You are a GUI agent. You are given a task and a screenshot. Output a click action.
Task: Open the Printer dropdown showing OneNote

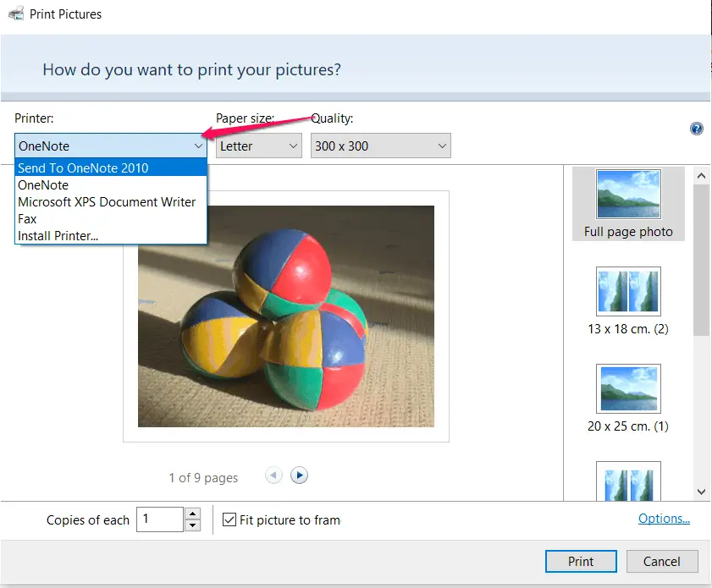(110, 146)
